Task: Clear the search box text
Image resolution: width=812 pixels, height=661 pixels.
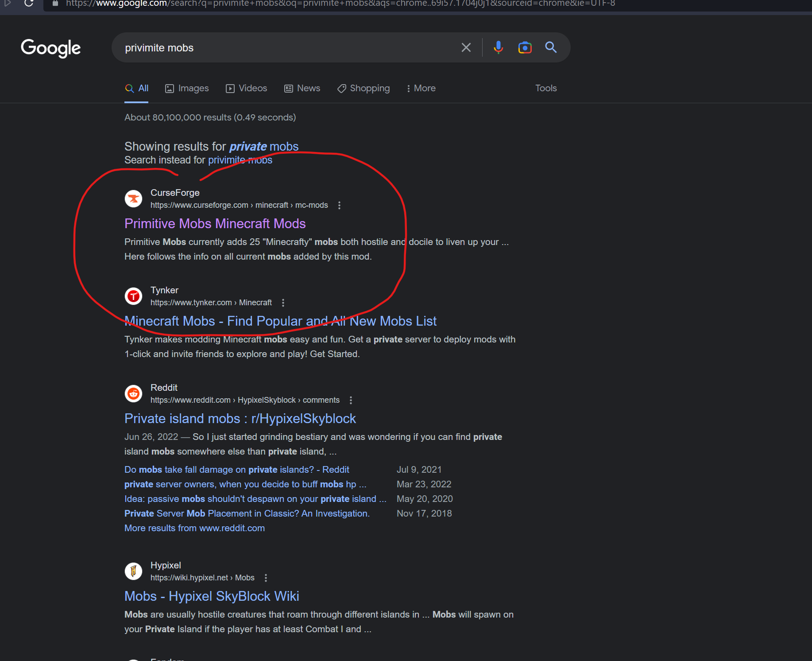Action: click(466, 47)
